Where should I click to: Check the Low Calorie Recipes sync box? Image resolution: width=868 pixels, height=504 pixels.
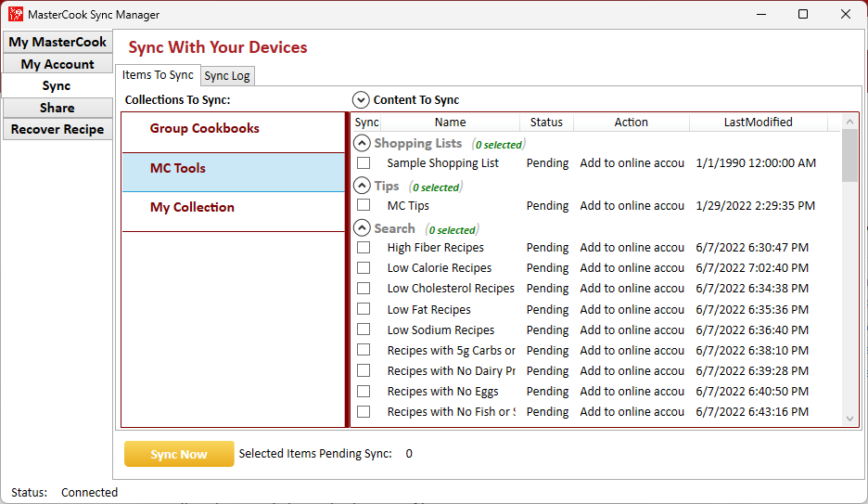[364, 267]
